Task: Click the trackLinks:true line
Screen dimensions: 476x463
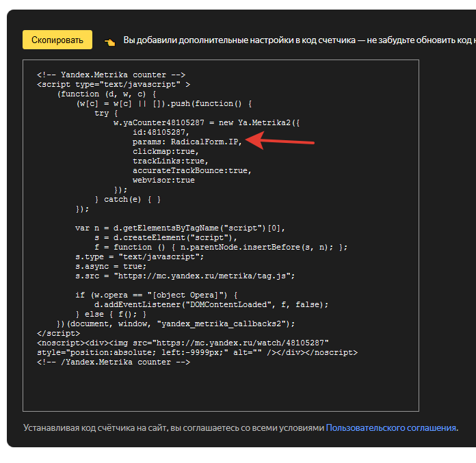Action: pyautogui.click(x=170, y=161)
